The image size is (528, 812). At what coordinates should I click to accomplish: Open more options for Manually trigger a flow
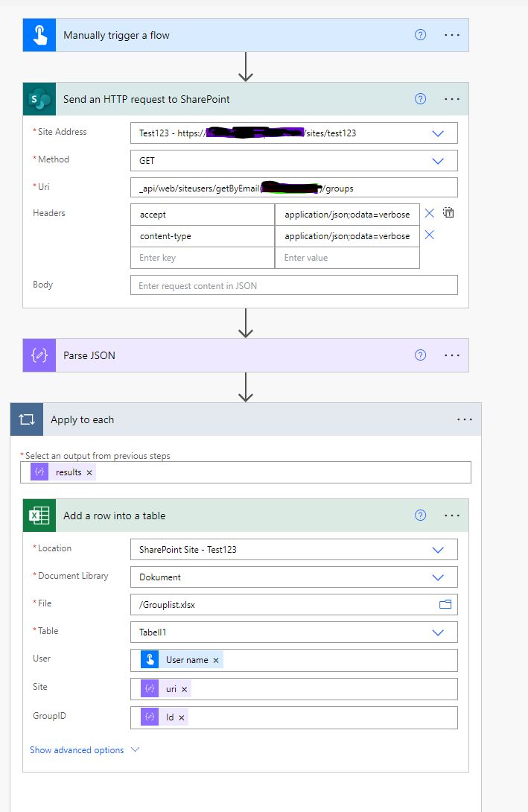(x=452, y=35)
